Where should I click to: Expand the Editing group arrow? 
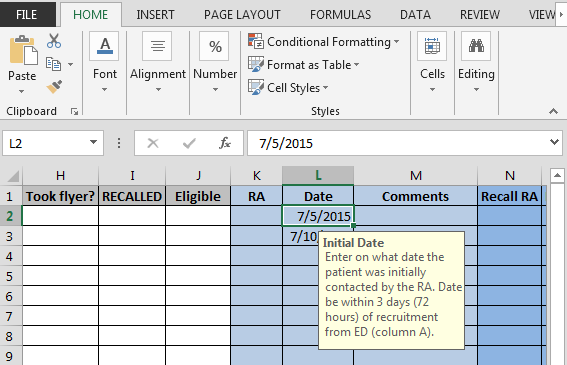point(476,89)
